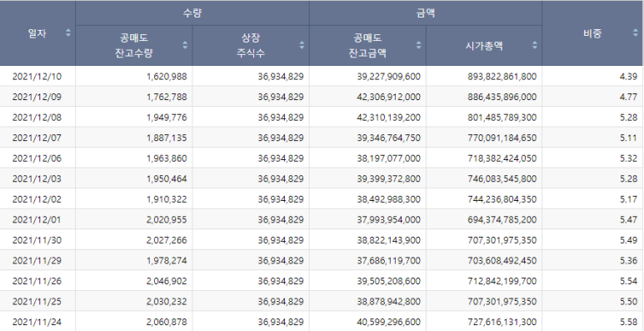Viewport: 644px width, 331px height.
Task: Sort by 공매도 잔고수량 arrows
Action: coord(185,45)
